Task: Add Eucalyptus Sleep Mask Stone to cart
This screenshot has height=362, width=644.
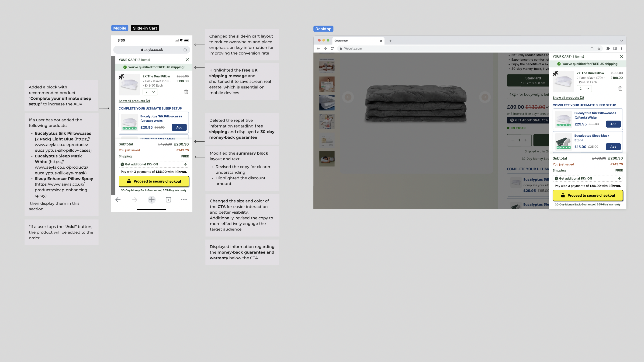Action: (x=613, y=147)
